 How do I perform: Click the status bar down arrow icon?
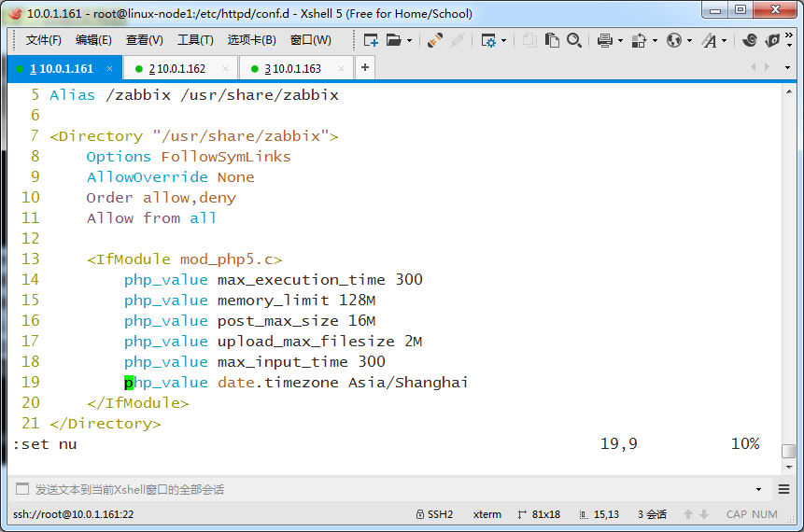point(704,514)
